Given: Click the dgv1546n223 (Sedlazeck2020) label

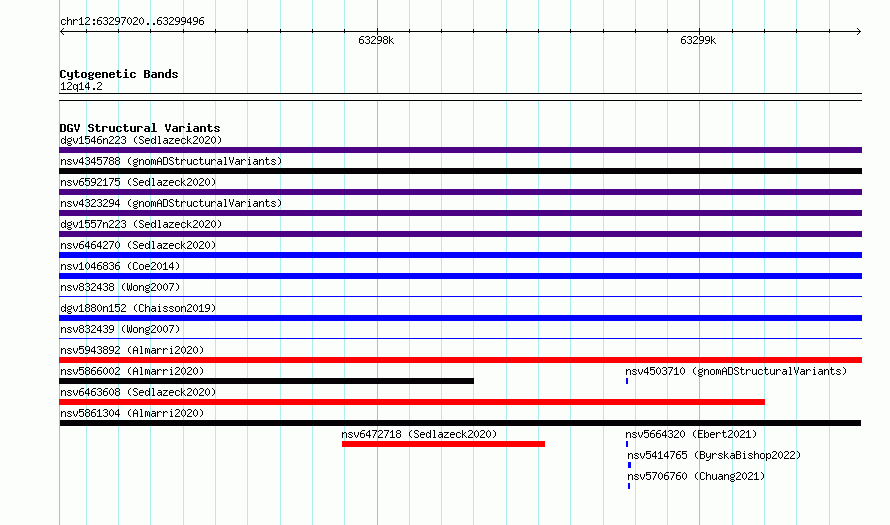Looking at the screenshot, I should pos(141,140).
